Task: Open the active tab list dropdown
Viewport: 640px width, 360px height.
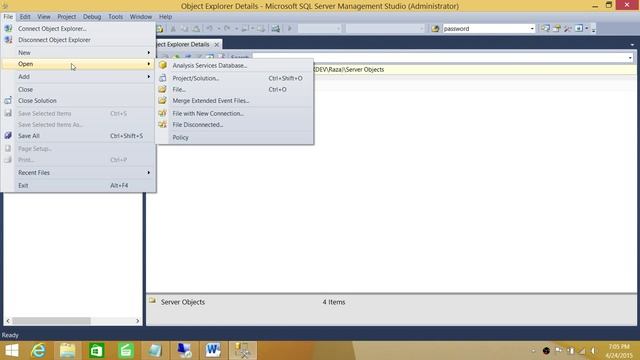Action: click(632, 44)
